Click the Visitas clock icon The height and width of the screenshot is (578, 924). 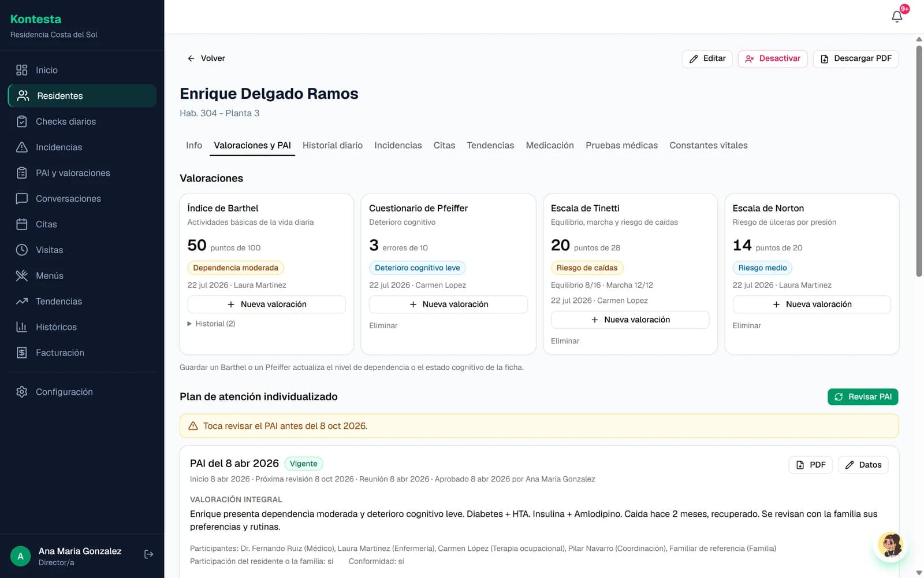pos(22,250)
